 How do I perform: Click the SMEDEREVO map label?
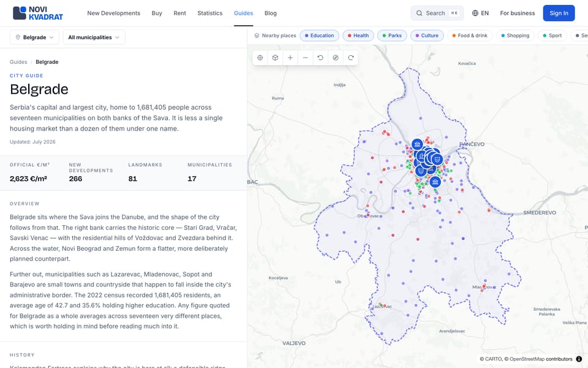(x=540, y=213)
